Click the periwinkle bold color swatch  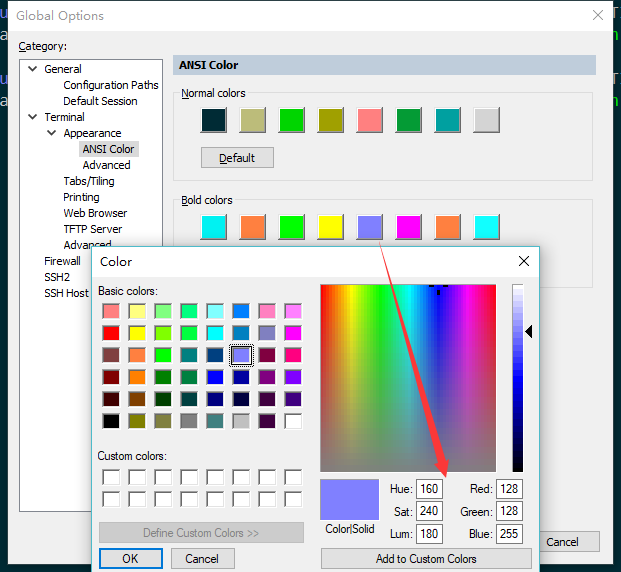(370, 227)
